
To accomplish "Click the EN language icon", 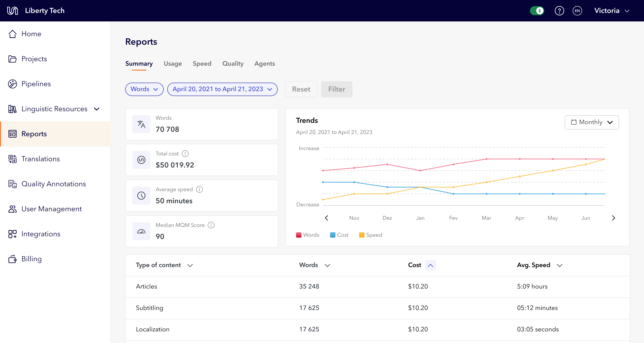I will [x=577, y=11].
